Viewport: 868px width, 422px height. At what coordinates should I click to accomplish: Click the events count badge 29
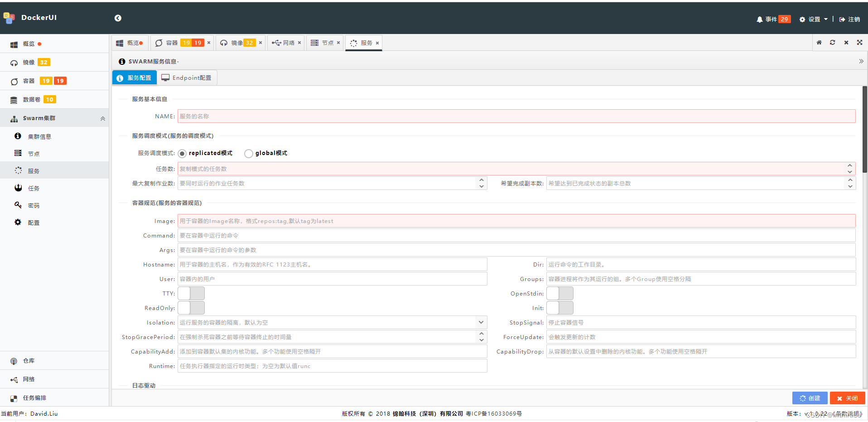pyautogui.click(x=785, y=19)
